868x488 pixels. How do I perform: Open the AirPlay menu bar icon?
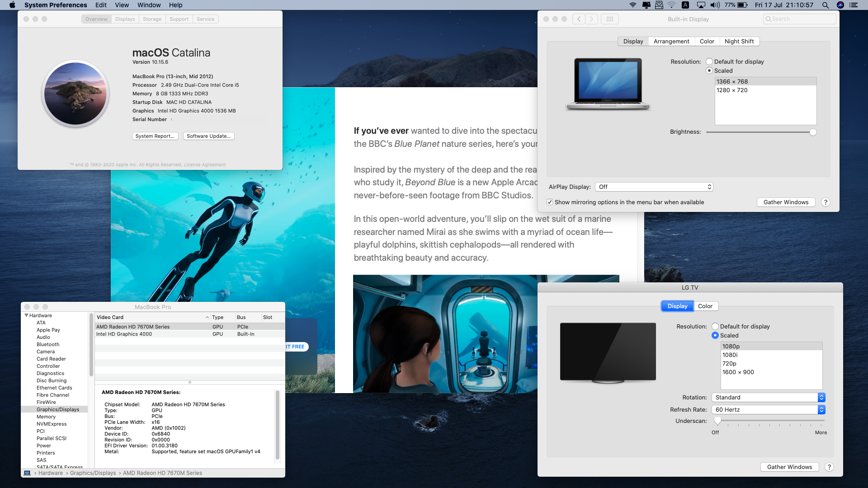point(701,5)
